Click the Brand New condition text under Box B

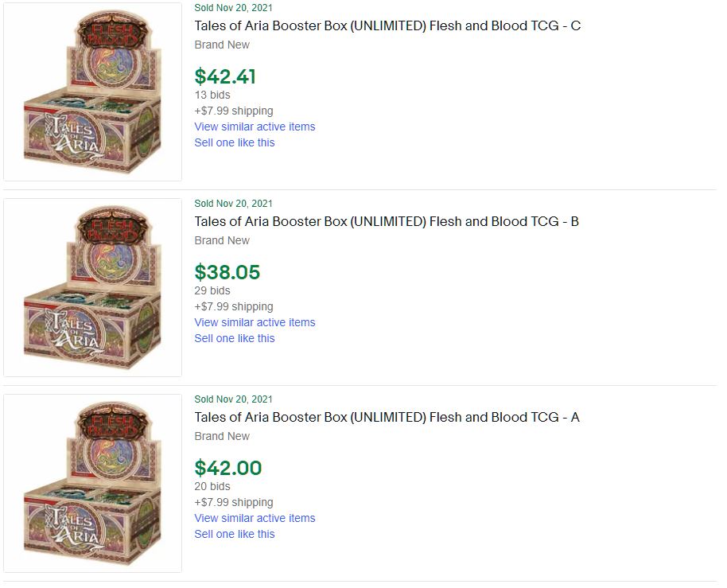point(222,240)
